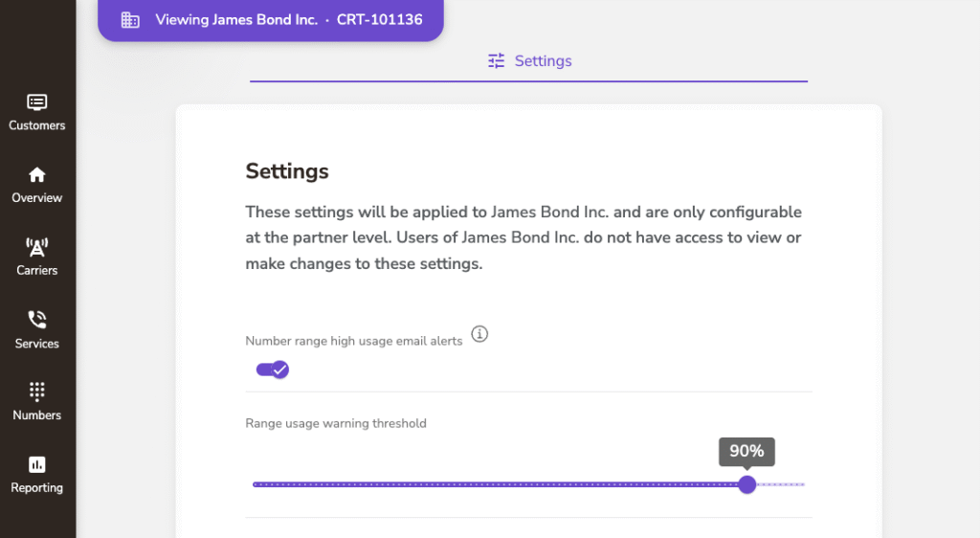The image size is (980, 538).
Task: Click the Customers icon in sidebar
Action: (37, 102)
